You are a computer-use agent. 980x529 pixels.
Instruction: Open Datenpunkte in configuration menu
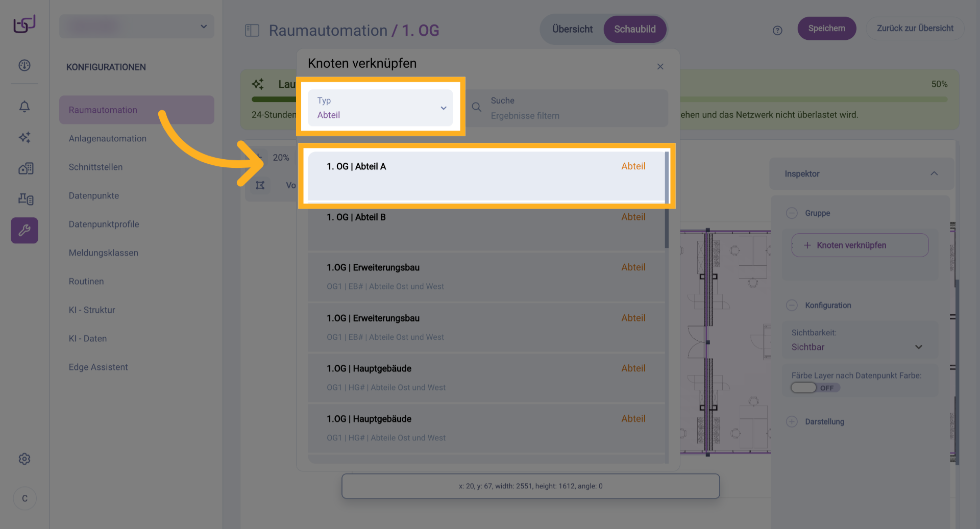[x=94, y=195]
